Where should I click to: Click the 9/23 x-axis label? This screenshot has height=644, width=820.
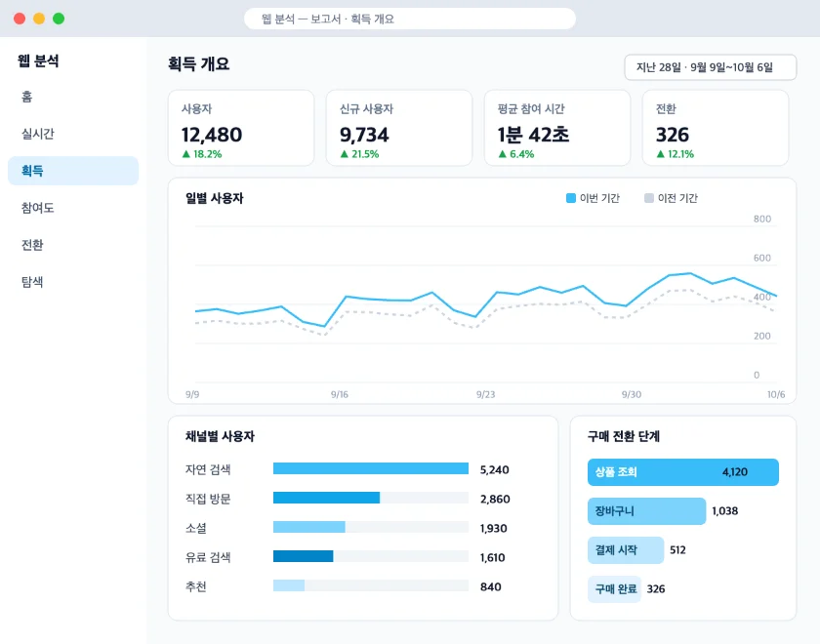pos(486,394)
